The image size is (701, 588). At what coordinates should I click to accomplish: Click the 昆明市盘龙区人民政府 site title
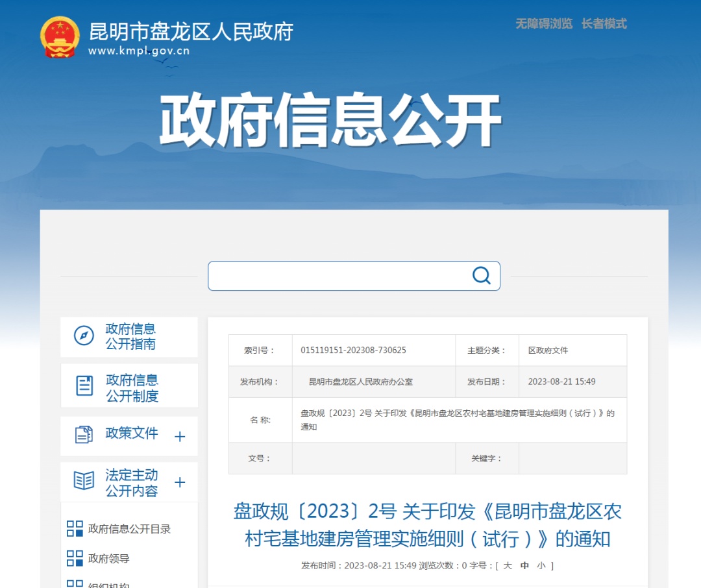[x=191, y=31]
